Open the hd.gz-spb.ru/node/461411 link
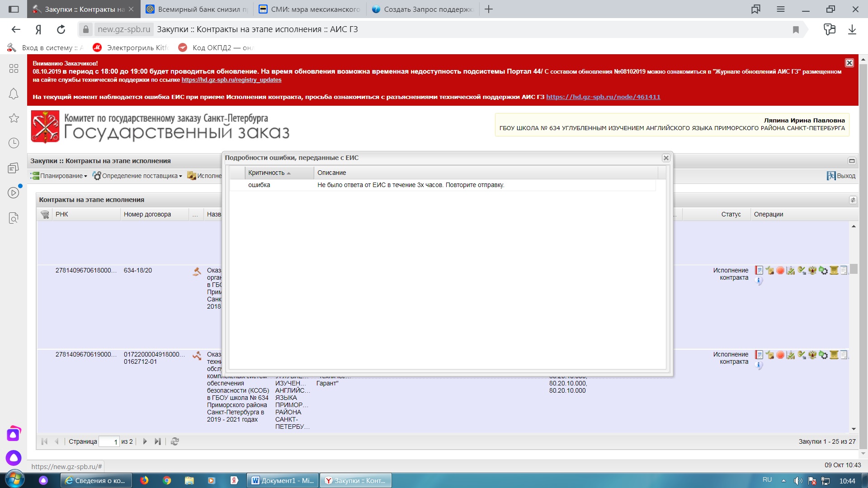Viewport: 868px width, 488px height. pos(603,97)
